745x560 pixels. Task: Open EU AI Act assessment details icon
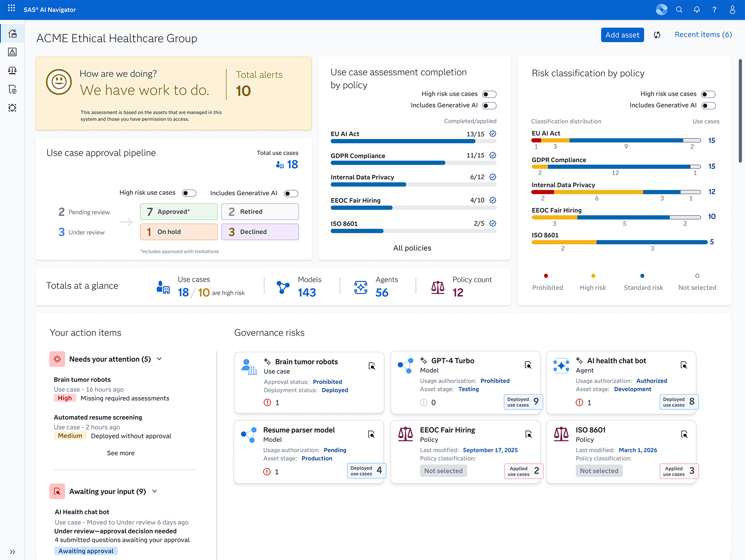click(493, 134)
